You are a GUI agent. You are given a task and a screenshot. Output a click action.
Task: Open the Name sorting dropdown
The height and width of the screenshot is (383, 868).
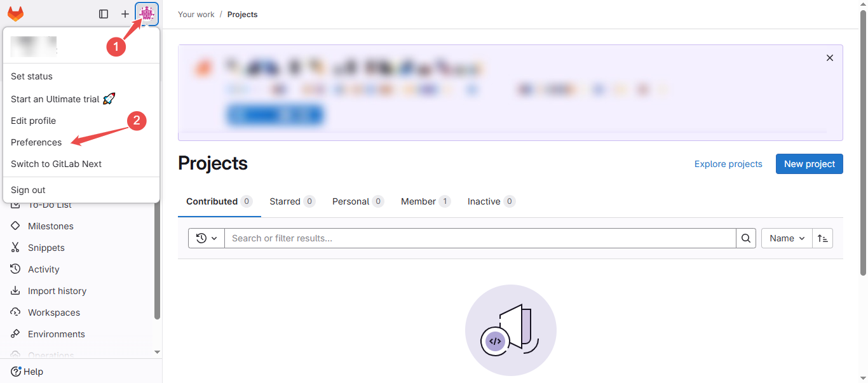[x=786, y=238]
